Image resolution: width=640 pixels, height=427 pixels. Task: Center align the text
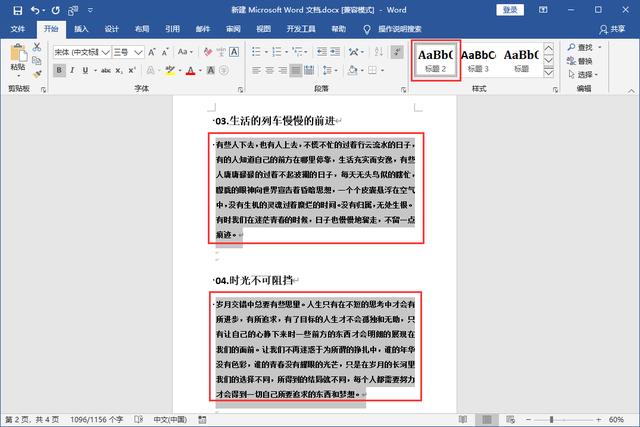pyautogui.click(x=269, y=70)
